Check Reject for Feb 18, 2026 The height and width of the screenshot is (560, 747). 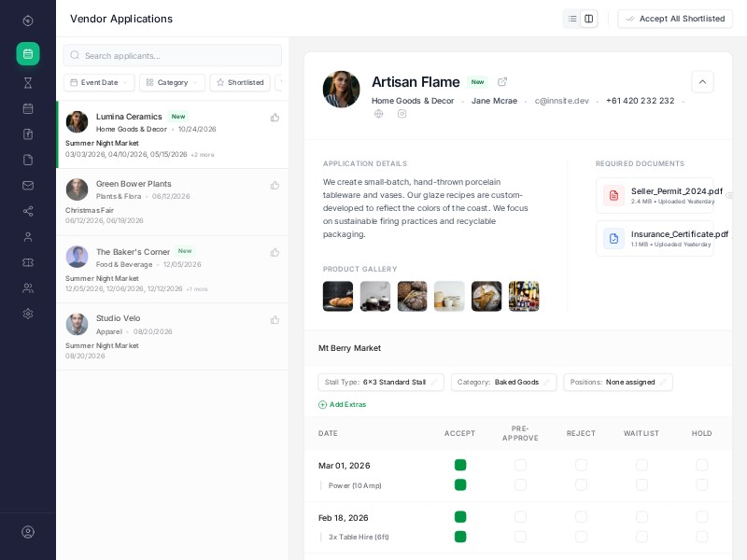pos(582,517)
